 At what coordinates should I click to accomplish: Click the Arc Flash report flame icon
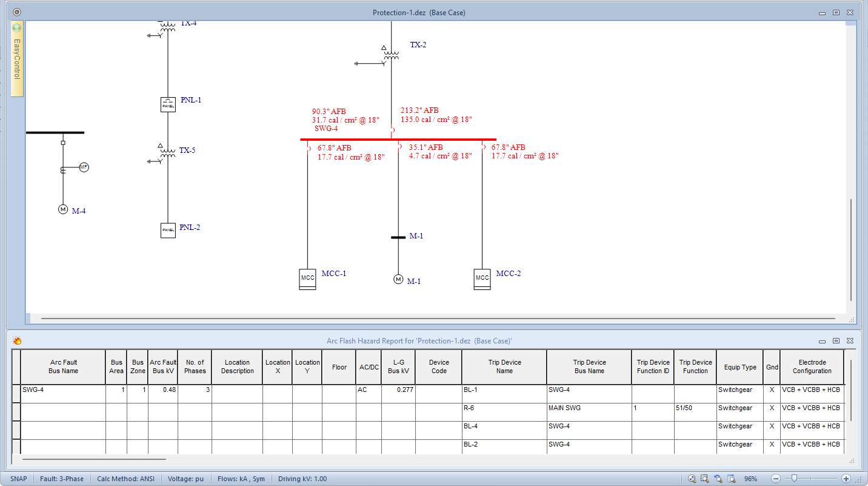pos(17,341)
